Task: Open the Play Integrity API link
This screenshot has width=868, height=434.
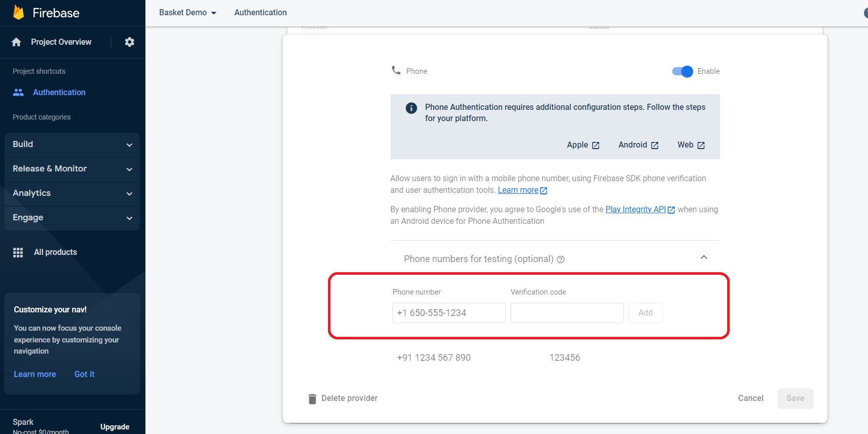Action: 636,210
